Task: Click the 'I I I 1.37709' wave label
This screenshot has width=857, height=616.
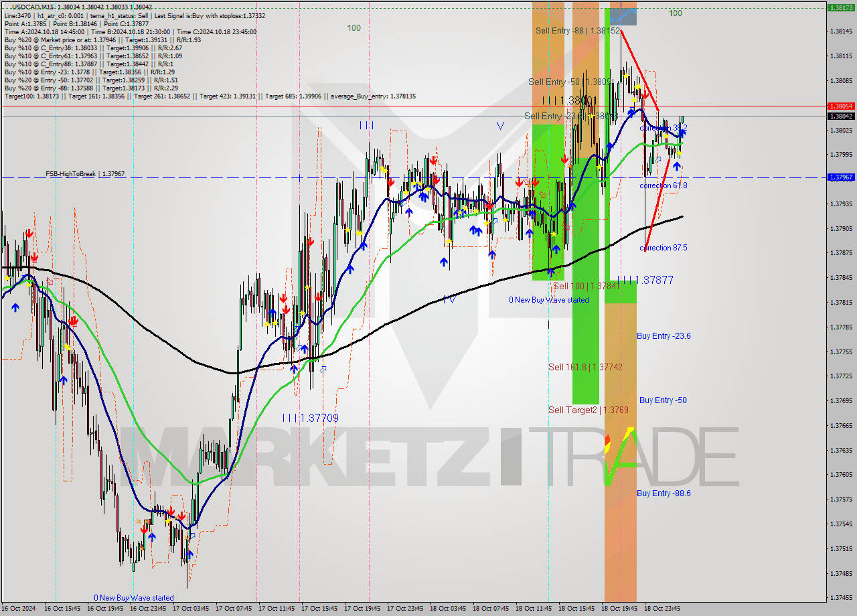Action: tap(310, 418)
